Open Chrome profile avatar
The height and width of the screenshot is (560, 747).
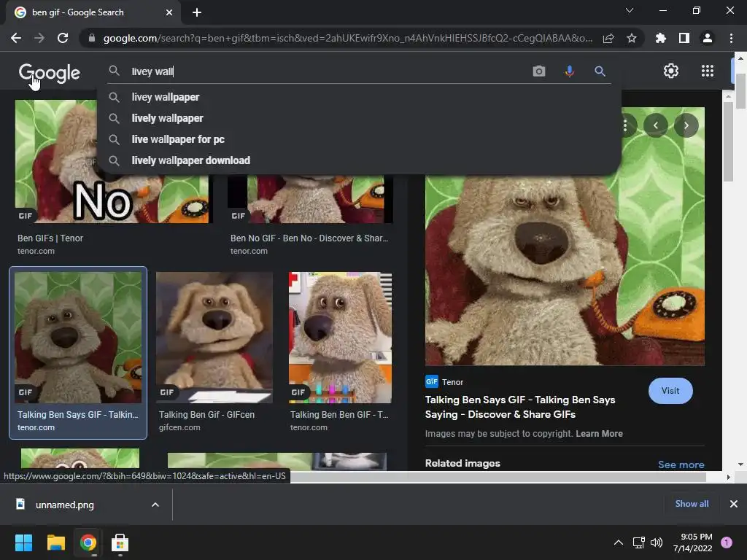(x=708, y=38)
